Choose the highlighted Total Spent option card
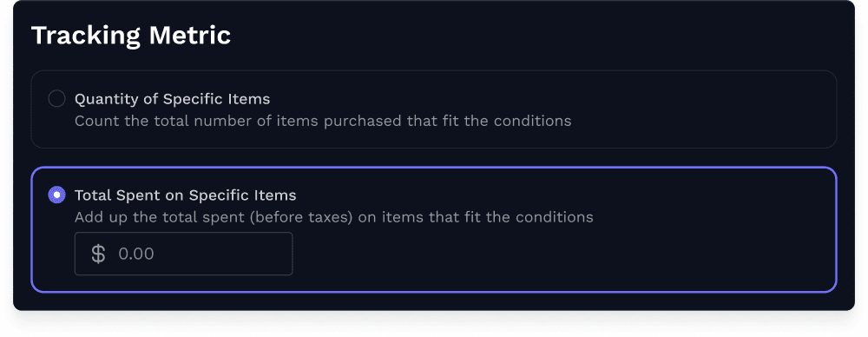This screenshot has width=868, height=337. [433, 229]
